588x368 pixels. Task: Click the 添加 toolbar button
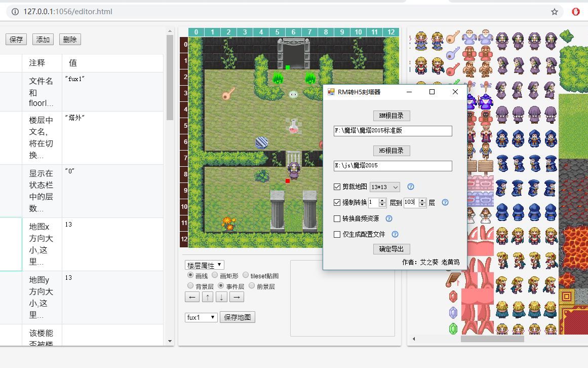tap(43, 39)
